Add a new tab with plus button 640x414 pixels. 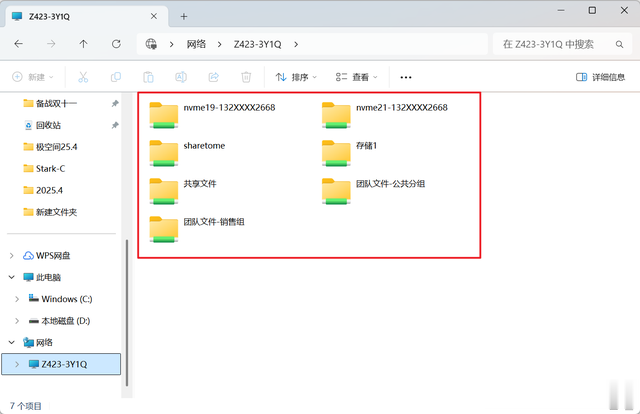pyautogui.click(x=184, y=16)
